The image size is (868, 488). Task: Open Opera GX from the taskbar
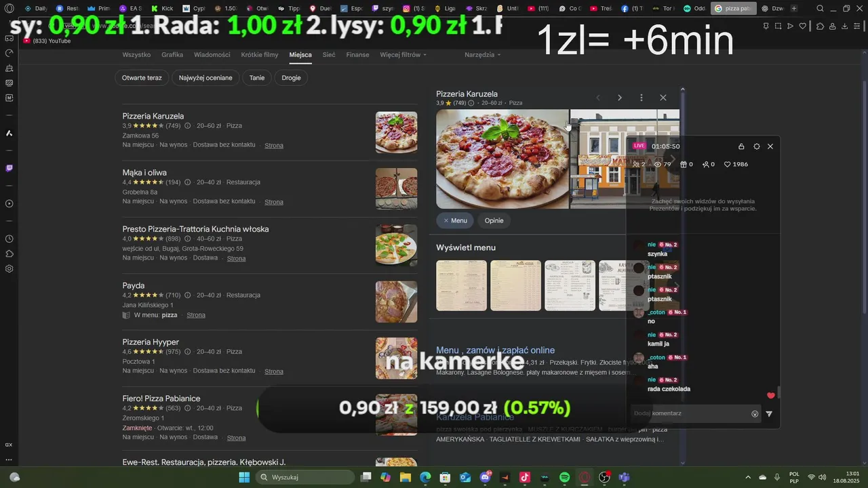pos(585,477)
